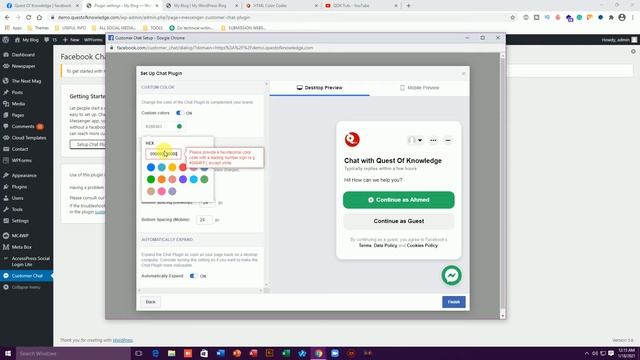Open Edge from the taskbar
Viewport: 640px width, 360px height.
pos(156,353)
